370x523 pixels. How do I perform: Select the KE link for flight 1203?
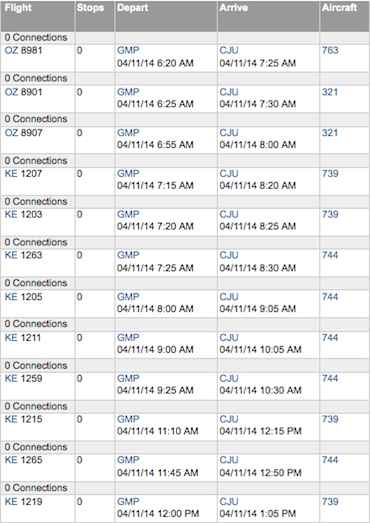click(x=11, y=214)
